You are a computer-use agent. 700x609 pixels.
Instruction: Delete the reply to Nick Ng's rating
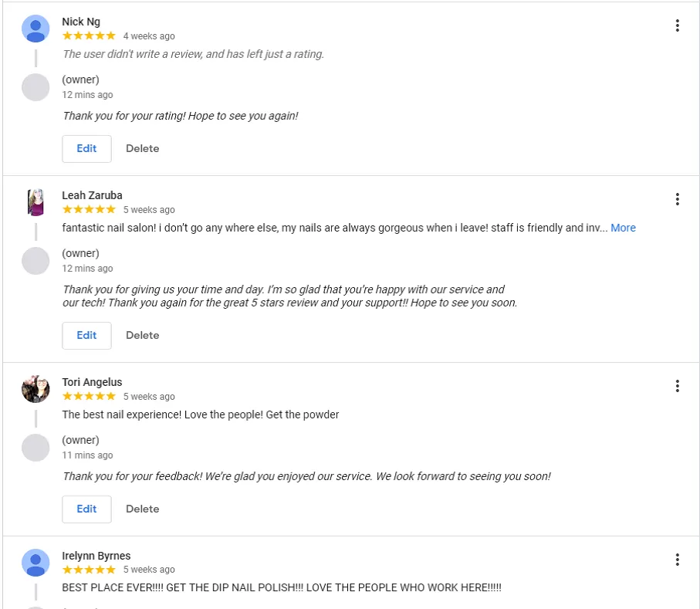click(142, 148)
